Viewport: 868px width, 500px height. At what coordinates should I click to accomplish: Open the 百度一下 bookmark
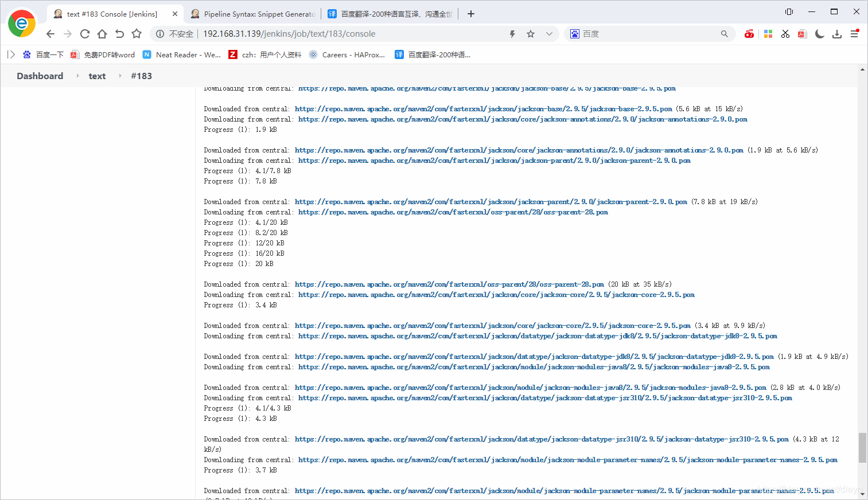(43, 54)
